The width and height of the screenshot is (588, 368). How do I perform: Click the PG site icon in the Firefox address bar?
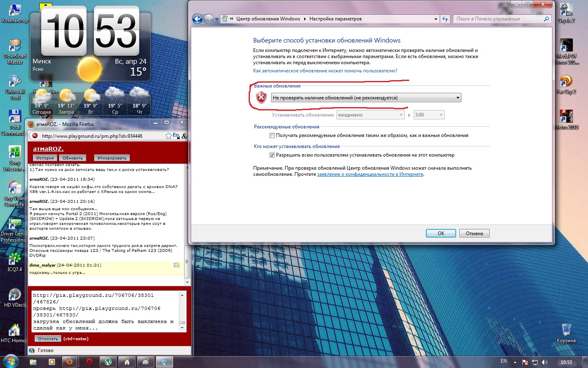35,136
